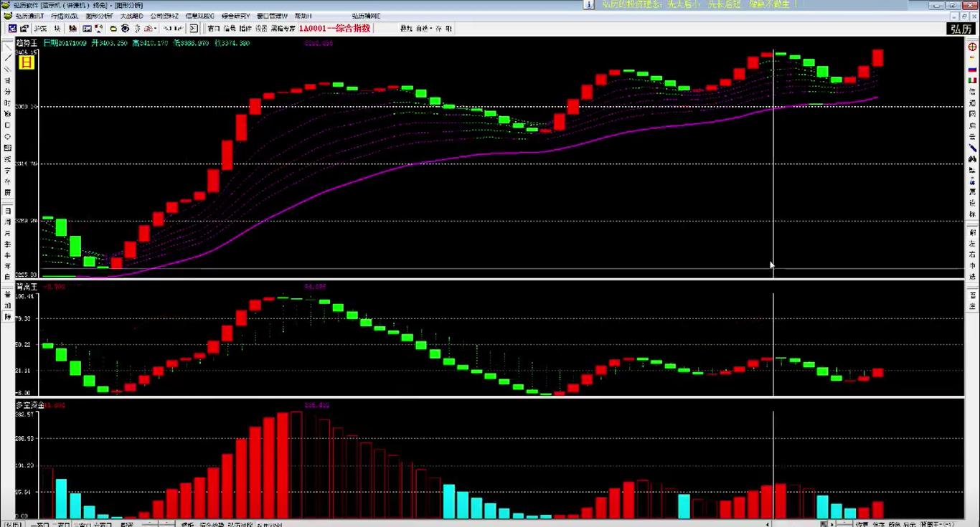The height and width of the screenshot is (527, 980).
Task: Select the circle drawing tool
Action: point(7,136)
